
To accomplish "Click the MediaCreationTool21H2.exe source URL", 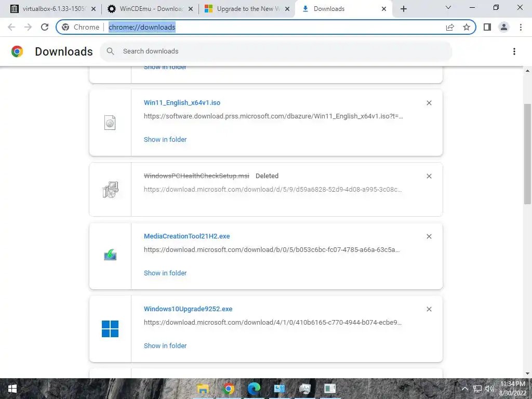I will pyautogui.click(x=272, y=250).
